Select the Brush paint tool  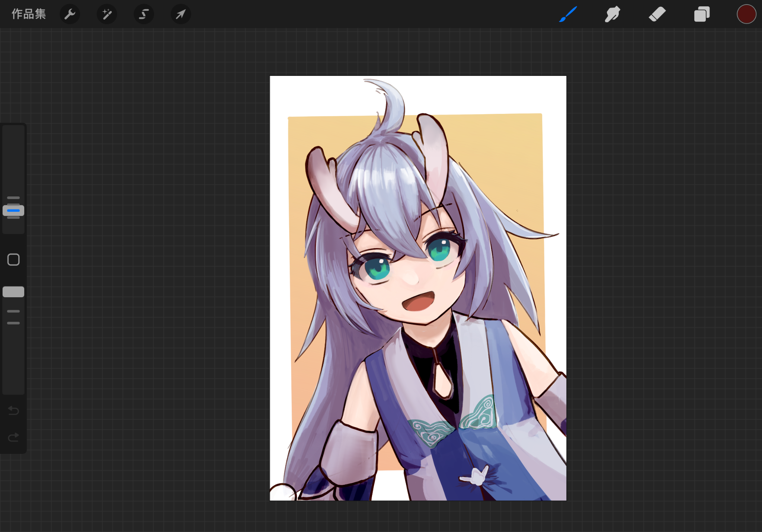(x=568, y=14)
